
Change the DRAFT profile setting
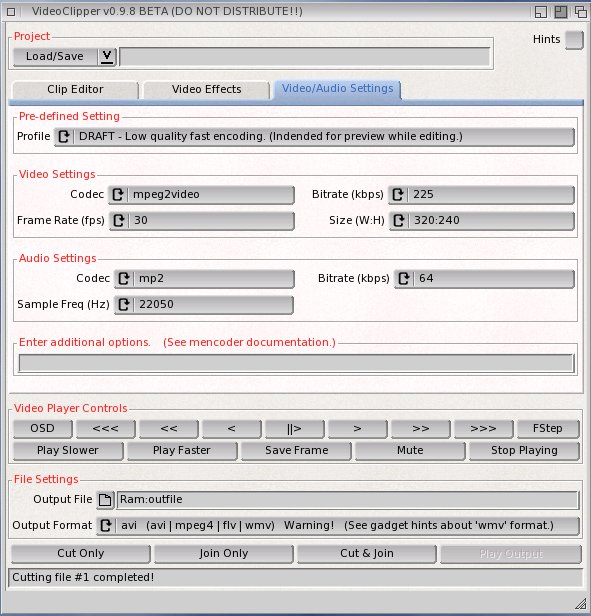[x=314, y=137]
